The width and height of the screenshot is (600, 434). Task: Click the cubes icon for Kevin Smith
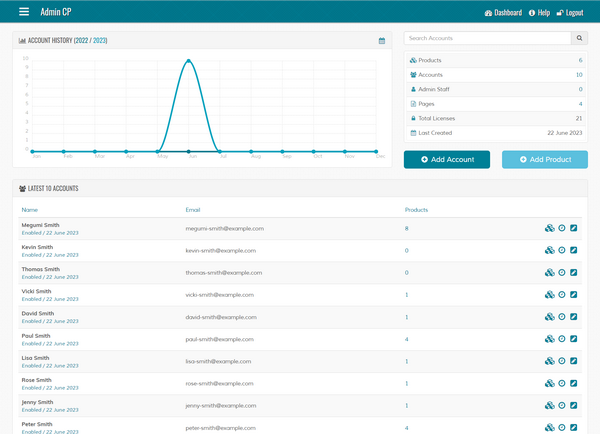549,250
